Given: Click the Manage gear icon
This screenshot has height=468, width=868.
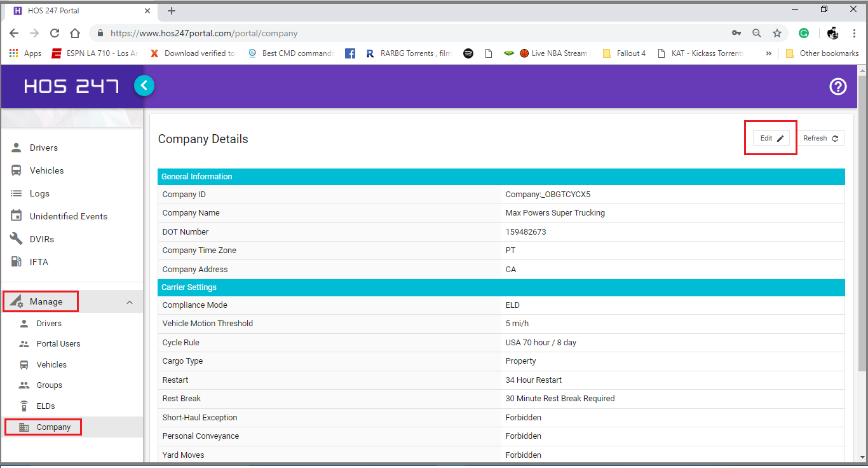Looking at the screenshot, I should tap(17, 301).
